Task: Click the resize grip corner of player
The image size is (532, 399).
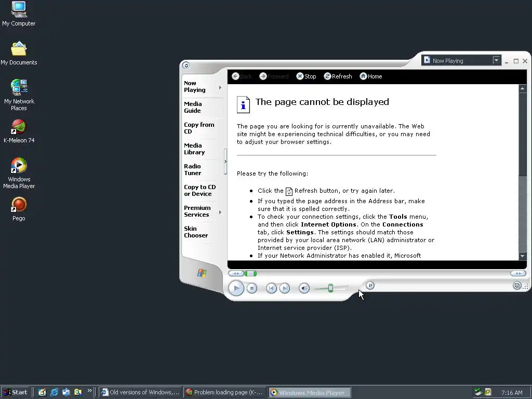Action: click(x=526, y=287)
